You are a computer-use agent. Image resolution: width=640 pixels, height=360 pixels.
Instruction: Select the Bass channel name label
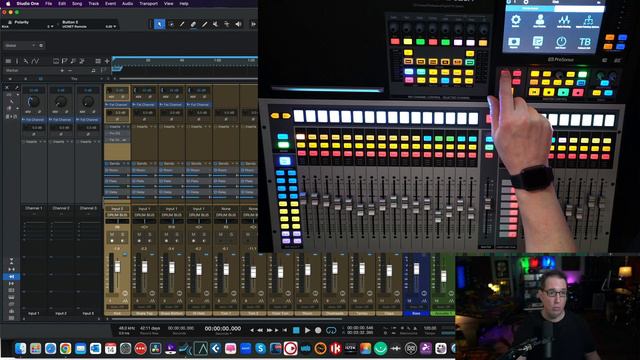pyautogui.click(x=416, y=313)
